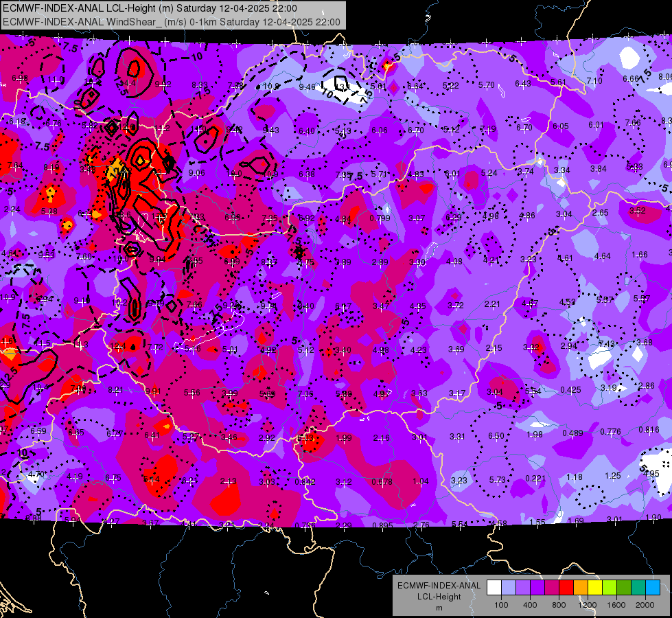672x618 pixels.
Task: Click the wind shear value 1.25
Action: point(613,475)
